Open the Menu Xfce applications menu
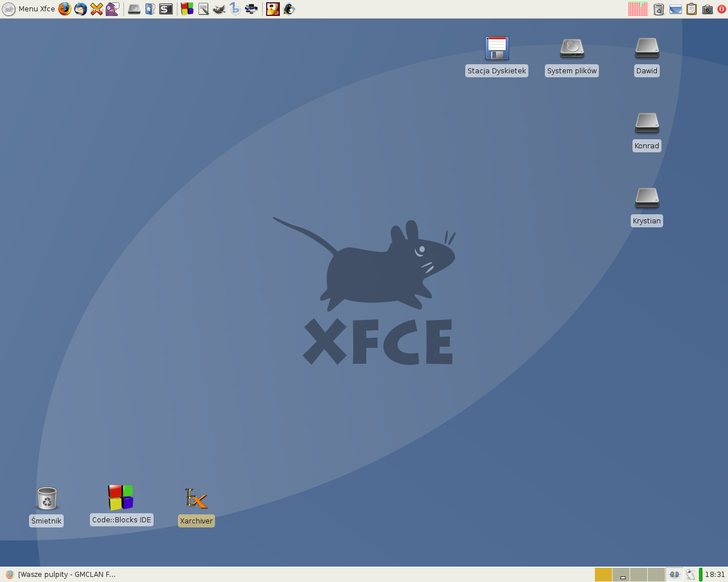The height and width of the screenshot is (582, 728). tap(30, 9)
